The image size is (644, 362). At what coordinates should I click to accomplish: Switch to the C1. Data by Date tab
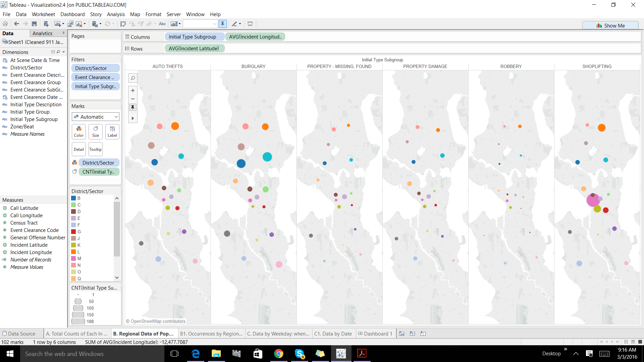[333, 334]
